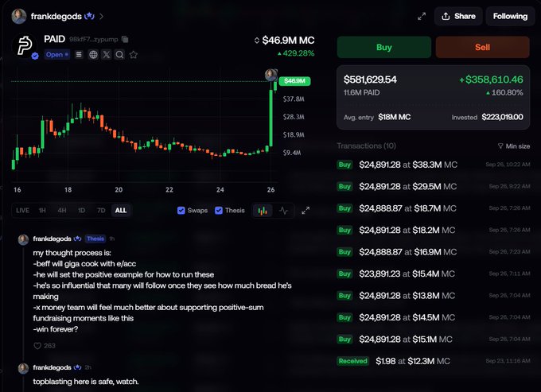Select the 4H timeframe
Screen dimensions: 541x392
point(62,210)
